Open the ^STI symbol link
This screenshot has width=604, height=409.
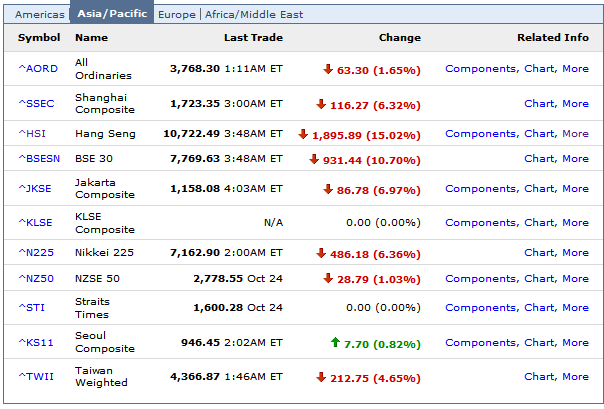click(32, 308)
